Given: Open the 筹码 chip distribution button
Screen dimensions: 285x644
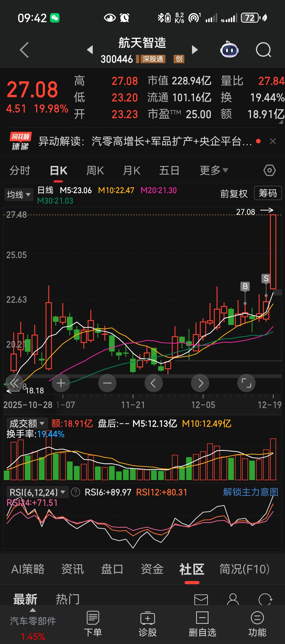Looking at the screenshot, I should click(x=268, y=193).
